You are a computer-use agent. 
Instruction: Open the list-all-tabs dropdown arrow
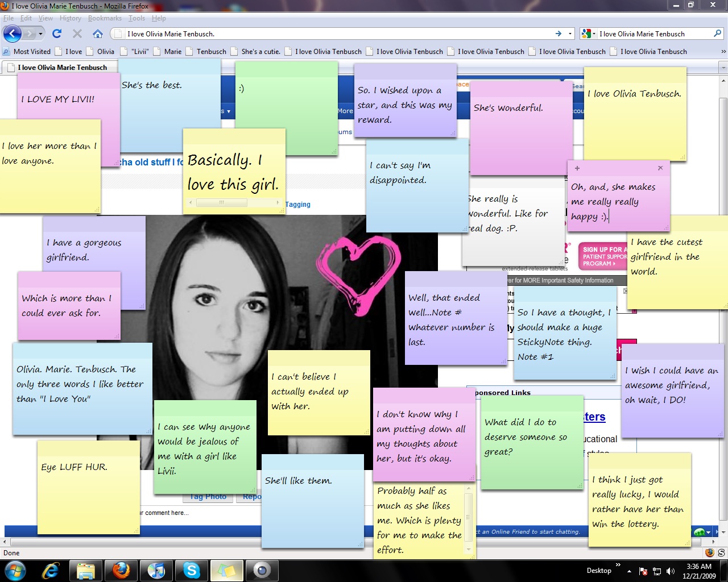(x=723, y=67)
